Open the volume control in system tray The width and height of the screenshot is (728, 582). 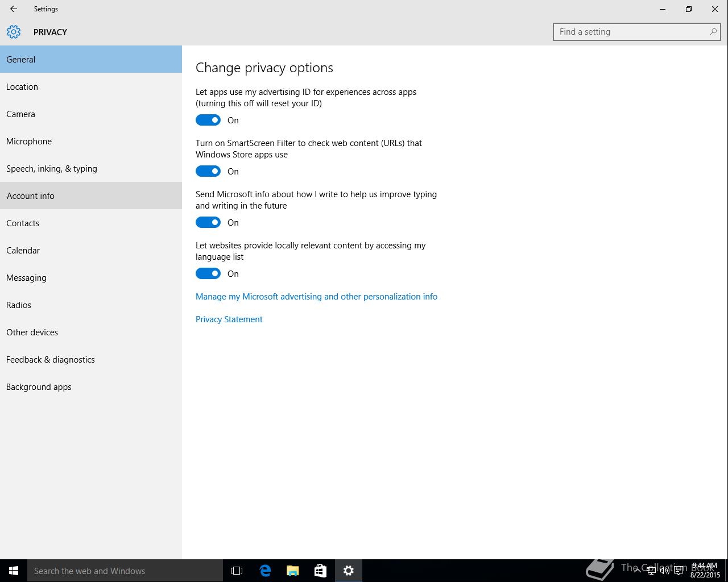click(x=665, y=571)
